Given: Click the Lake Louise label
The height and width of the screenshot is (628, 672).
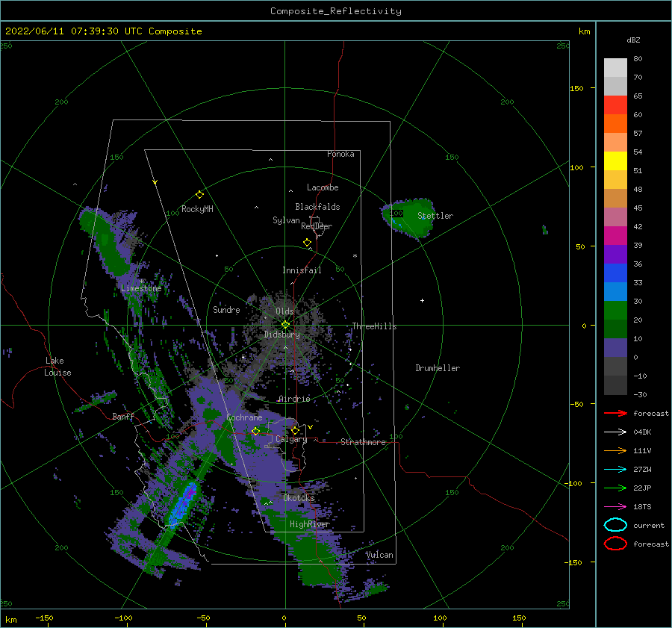Looking at the screenshot, I should (x=57, y=367).
